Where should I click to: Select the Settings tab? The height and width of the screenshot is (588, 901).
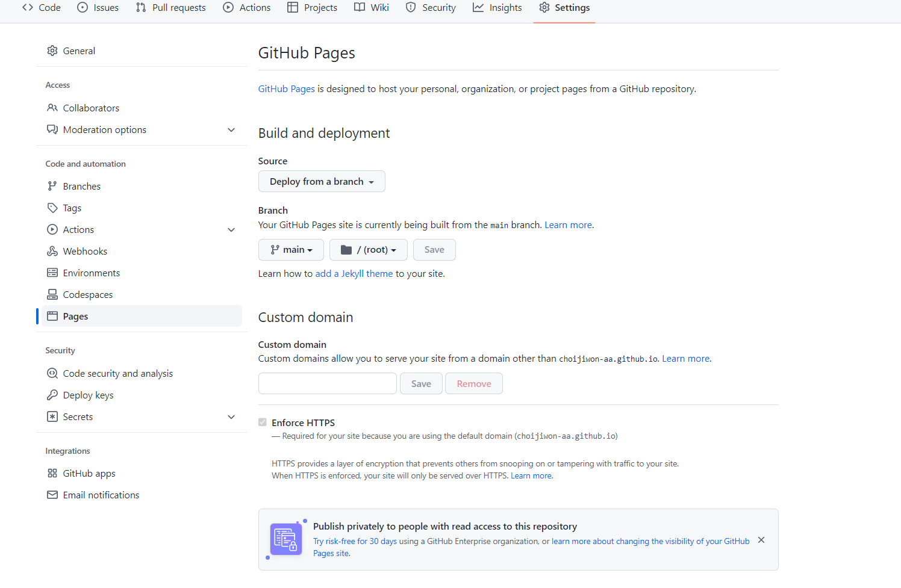click(x=564, y=8)
